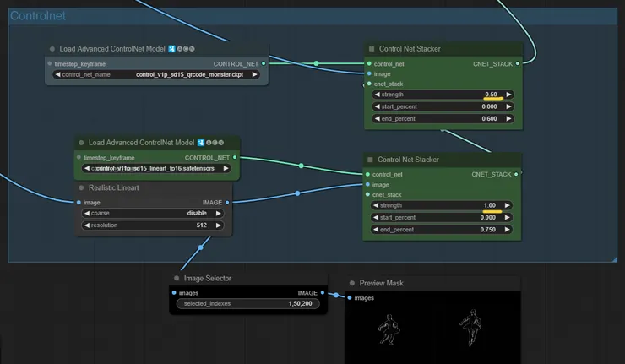This screenshot has width=625, height=364.
Task: Select next model with right arrow beside control_v1p_sd15_qrcode_monster.ckpt
Action: pos(254,74)
